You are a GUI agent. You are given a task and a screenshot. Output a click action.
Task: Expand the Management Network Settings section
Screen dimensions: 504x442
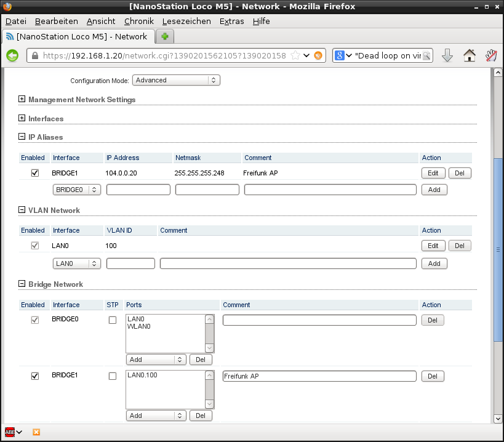coord(22,99)
